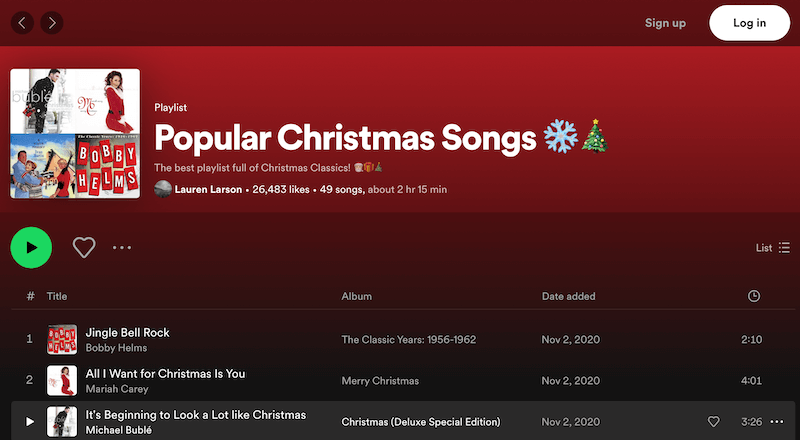Select the Jingle Bell Rock song title
The image size is (800, 440).
(127, 332)
